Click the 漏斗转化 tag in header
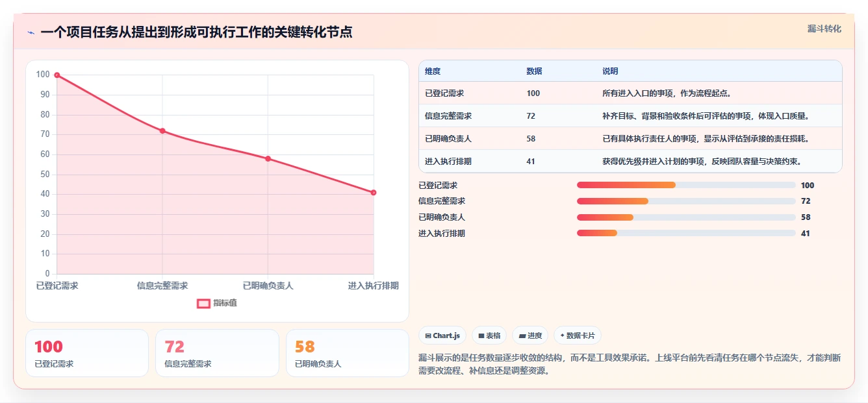Screen dimensions: 868x403 click(x=824, y=29)
